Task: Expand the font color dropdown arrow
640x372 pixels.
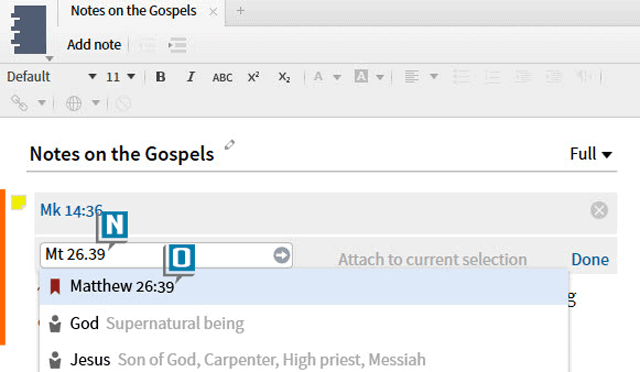Action: pyautogui.click(x=337, y=77)
